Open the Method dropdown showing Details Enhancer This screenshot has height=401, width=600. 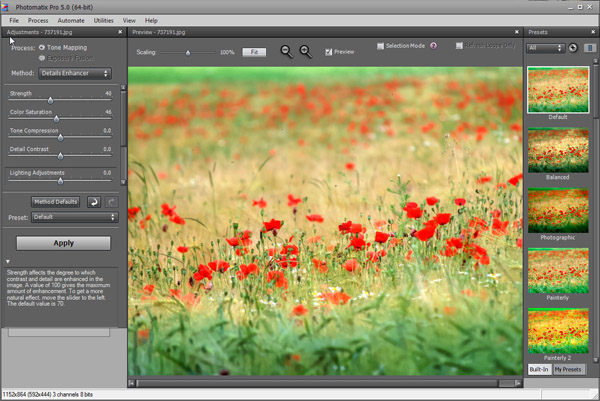pyautogui.click(x=75, y=73)
